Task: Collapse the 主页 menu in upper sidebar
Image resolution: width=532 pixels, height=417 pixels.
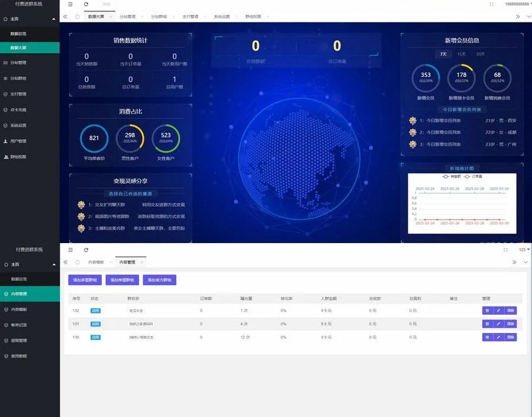Action: click(x=54, y=19)
